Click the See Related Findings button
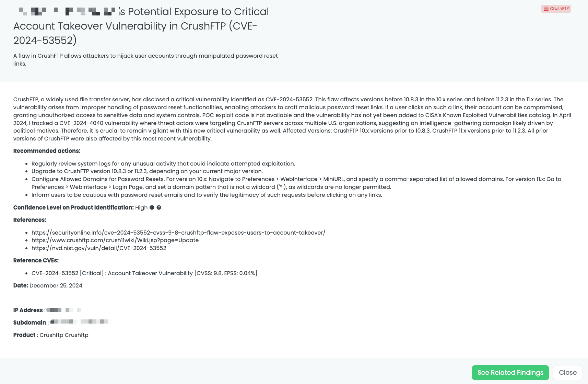Screen dimensions: 588x384 pyautogui.click(x=510, y=372)
